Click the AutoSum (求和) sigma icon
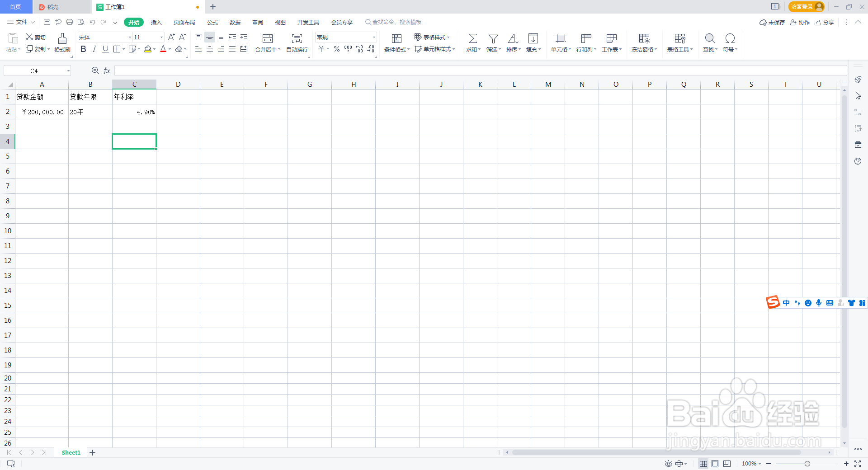The height and width of the screenshot is (470, 868). click(473, 38)
